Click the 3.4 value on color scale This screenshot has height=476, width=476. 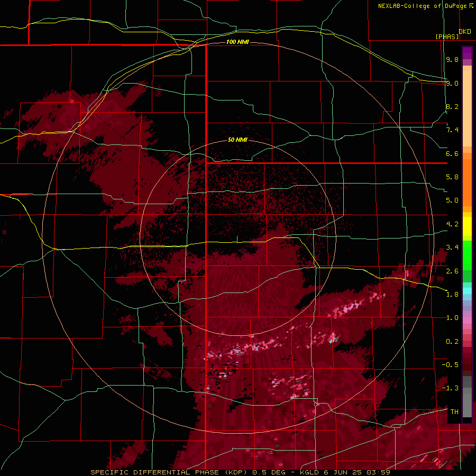coord(452,248)
